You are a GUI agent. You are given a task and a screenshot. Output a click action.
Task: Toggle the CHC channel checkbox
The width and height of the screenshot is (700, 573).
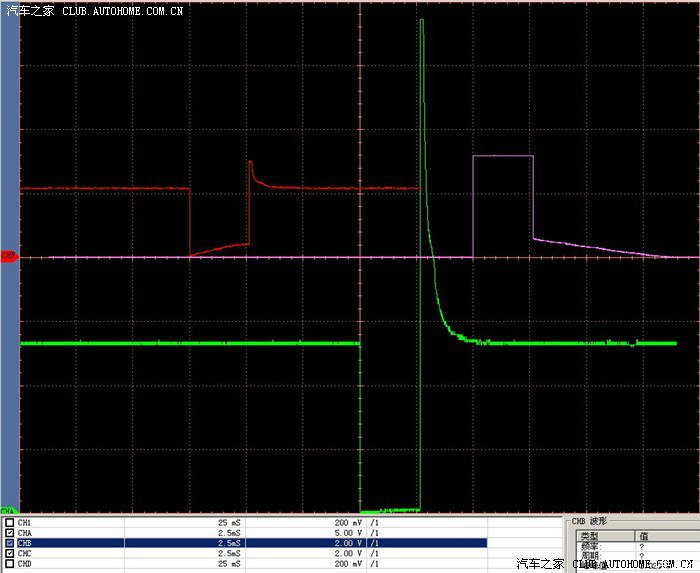tap(9, 552)
